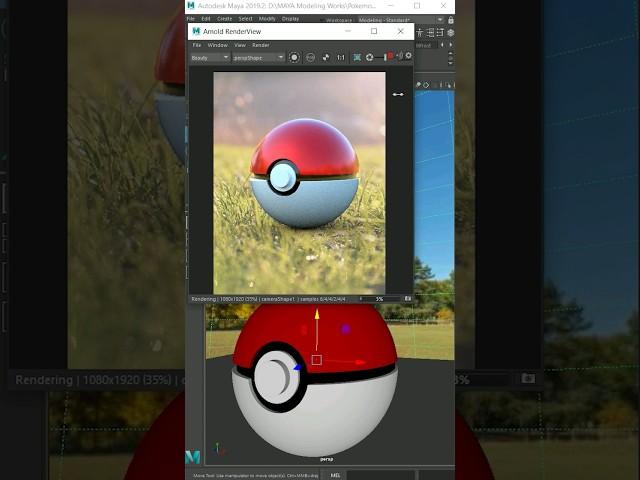Open the File menu in Arnold RenderView
This screenshot has height=480, width=640.
[x=197, y=45]
